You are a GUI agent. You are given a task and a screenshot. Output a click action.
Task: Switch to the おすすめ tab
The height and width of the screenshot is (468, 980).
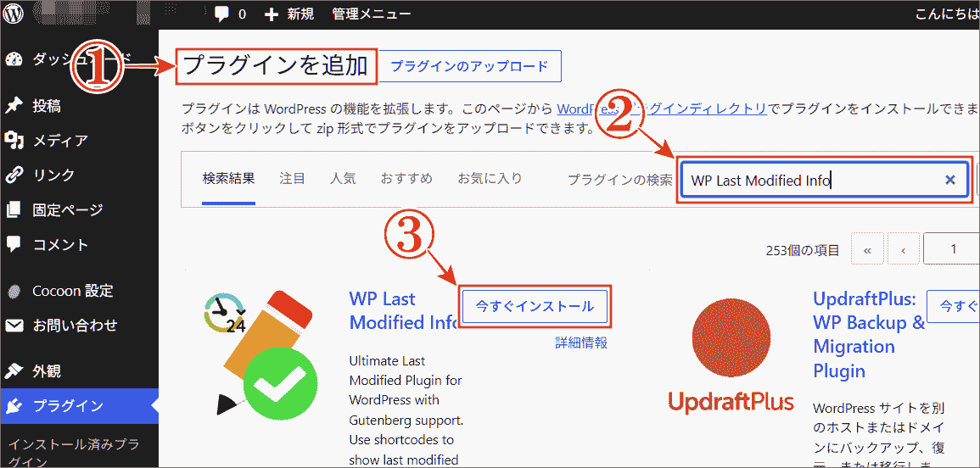click(x=407, y=179)
